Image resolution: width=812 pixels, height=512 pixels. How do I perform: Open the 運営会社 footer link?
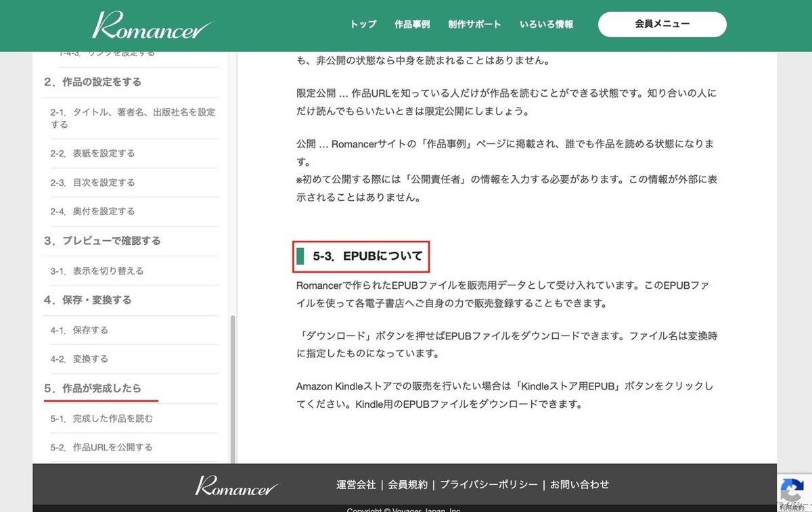point(356,484)
